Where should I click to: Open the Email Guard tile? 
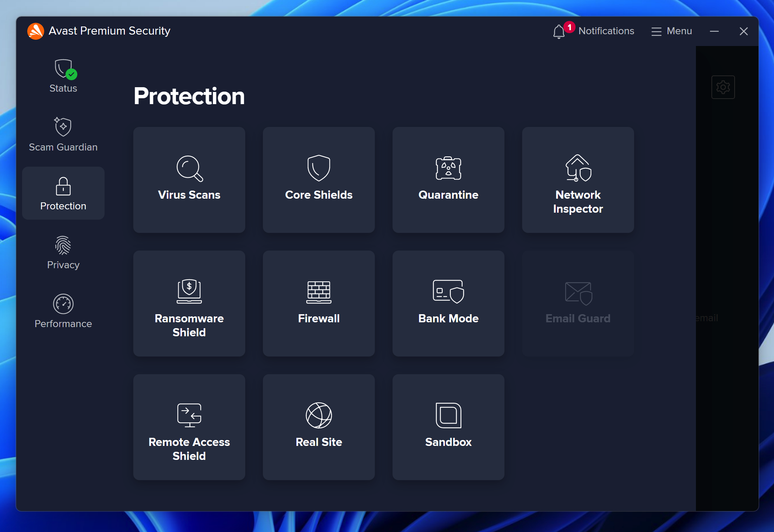point(578,304)
